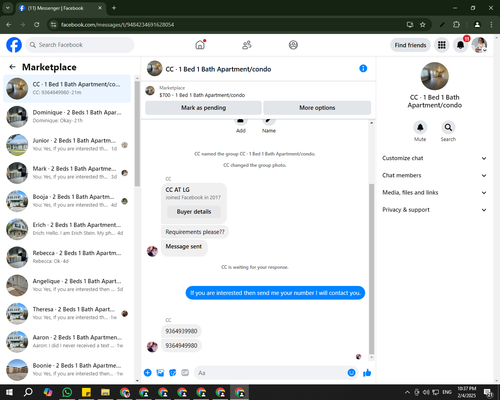This screenshot has width=500, height=400.
Task: Mute the conversation with bell icon
Action: click(x=420, y=127)
